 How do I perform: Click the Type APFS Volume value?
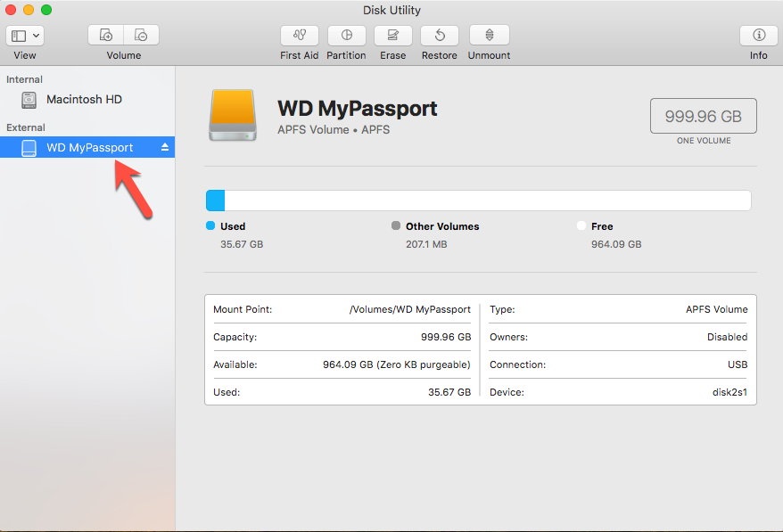click(717, 309)
